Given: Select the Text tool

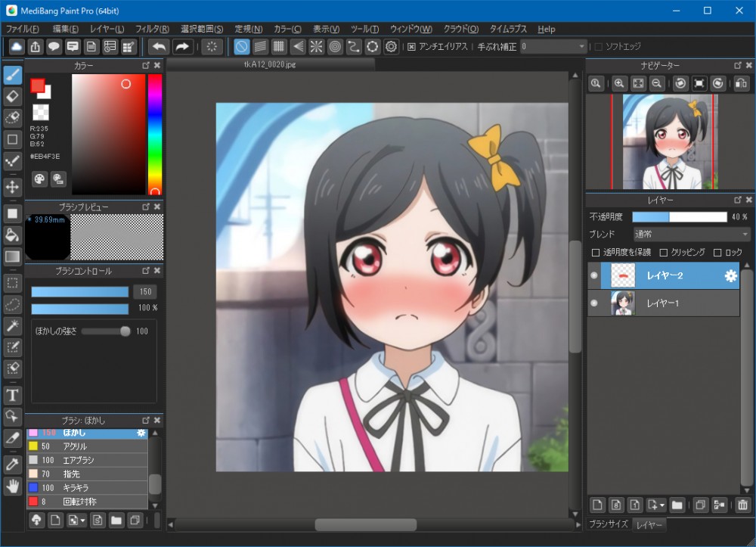Looking at the screenshot, I should [x=13, y=395].
